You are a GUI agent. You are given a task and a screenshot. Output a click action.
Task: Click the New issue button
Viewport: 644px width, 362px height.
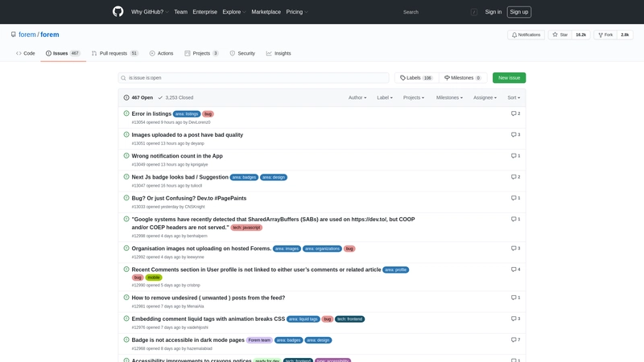[509, 77]
